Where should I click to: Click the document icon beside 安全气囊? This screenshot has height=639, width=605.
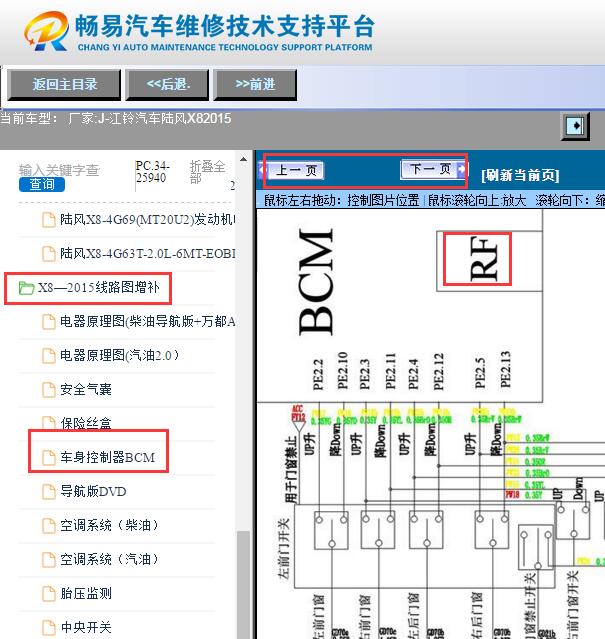pyautogui.click(x=49, y=390)
